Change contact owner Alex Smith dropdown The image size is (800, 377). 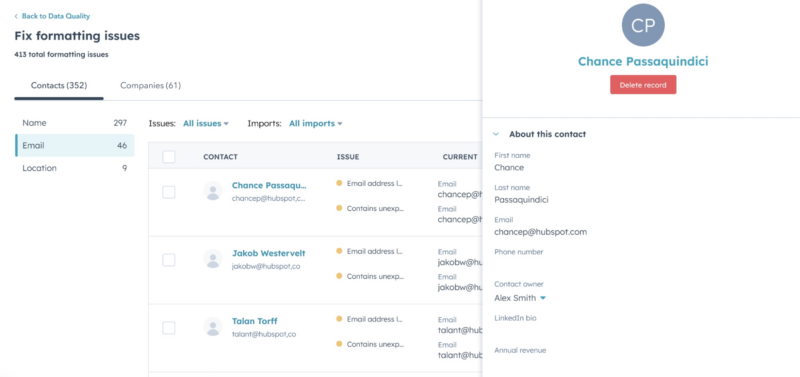(520, 298)
